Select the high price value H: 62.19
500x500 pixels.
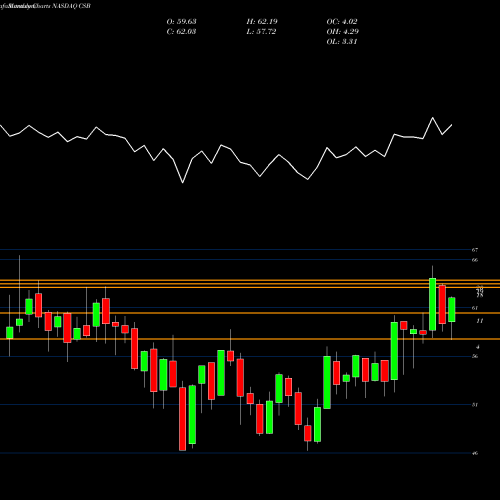262,22
